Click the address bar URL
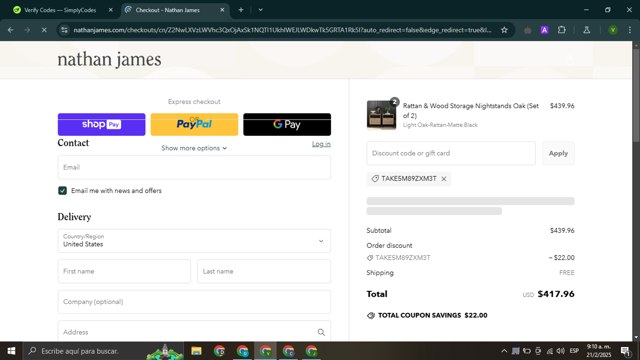Screen dimensions: 640x360 282,30
